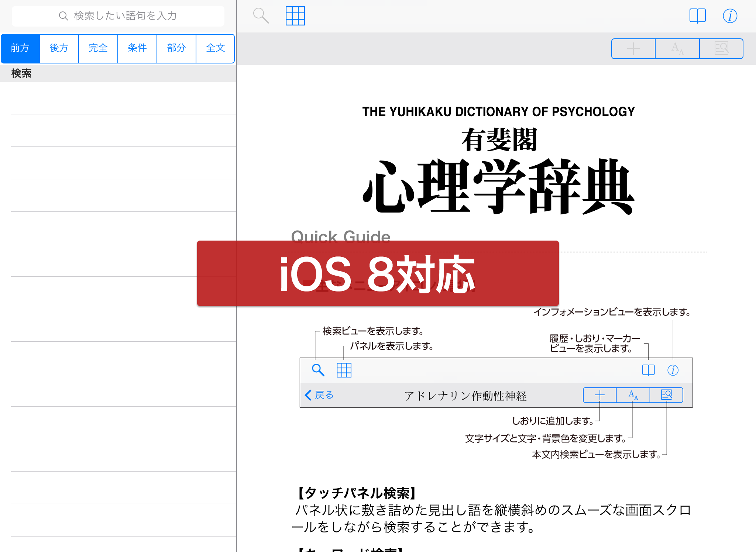This screenshot has width=756, height=552.
Task: Click the 心理学辞典 title graphic
Action: tap(498, 186)
